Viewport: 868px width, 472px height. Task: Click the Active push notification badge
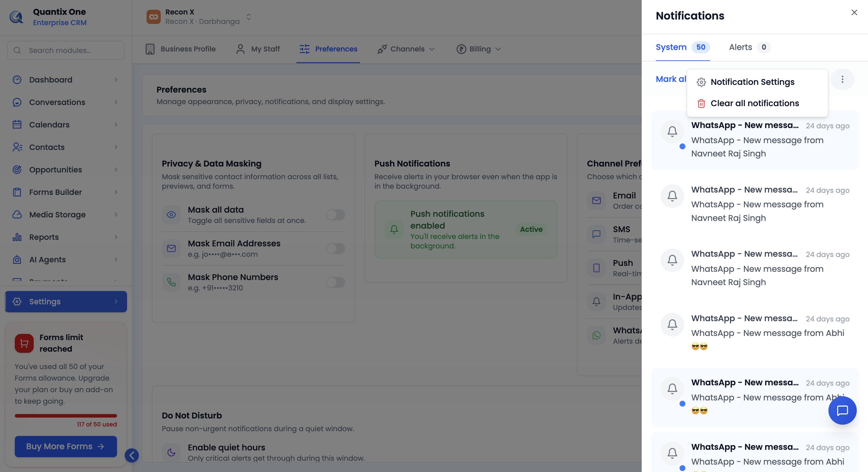pos(531,229)
